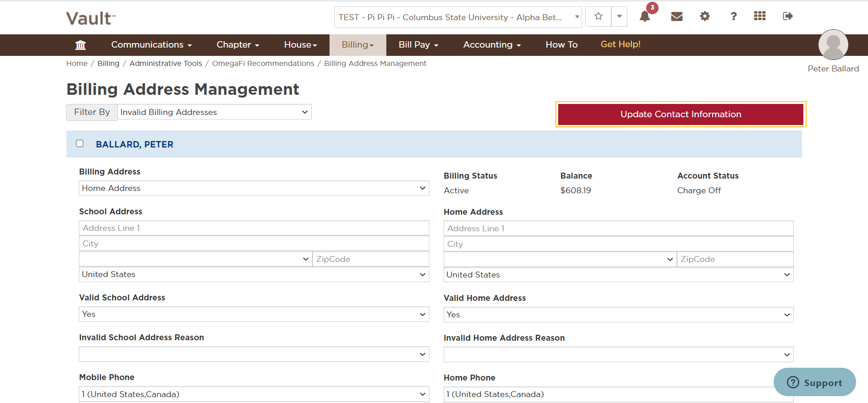The image size is (868, 403).
Task: Click the Update Contact Information button
Action: pos(680,114)
